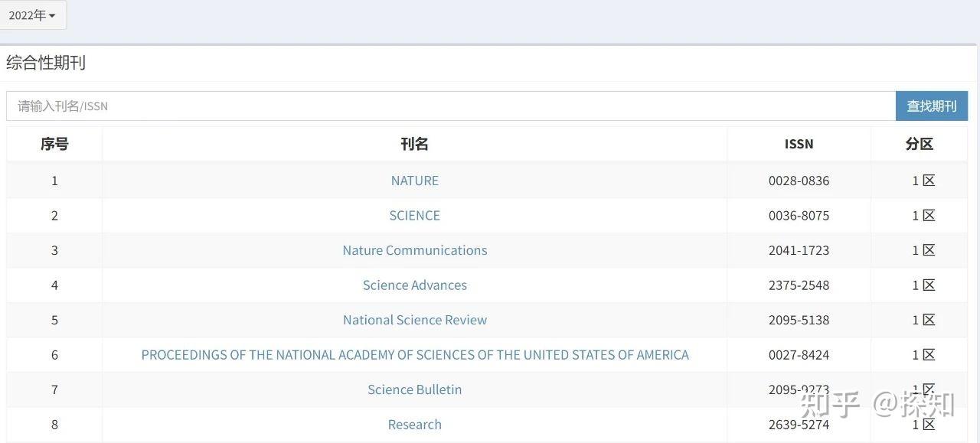
Task: Click the 序号 column header
Action: 54,144
